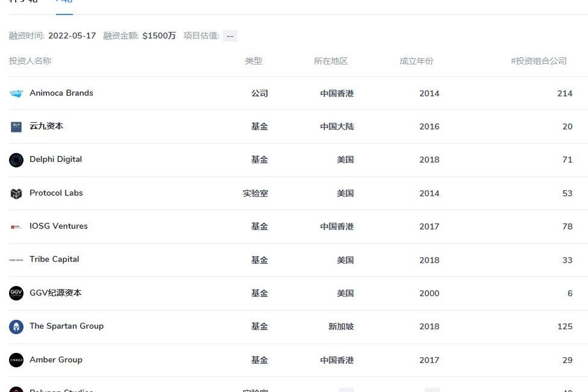Open the GGV纪源资本 investor link
Image resolution: width=588 pixels, height=392 pixels.
(x=55, y=293)
